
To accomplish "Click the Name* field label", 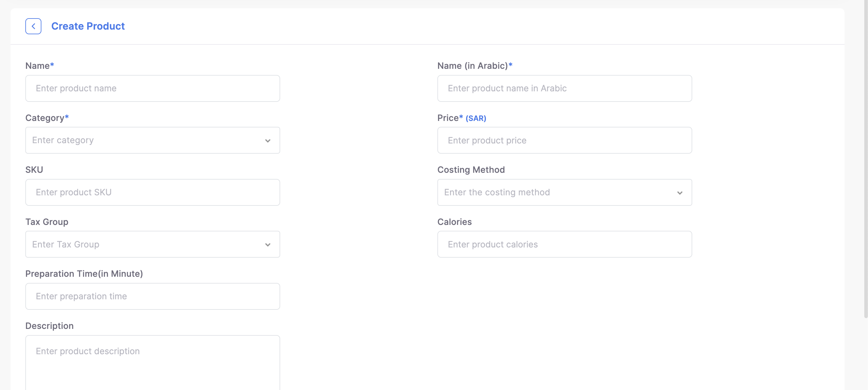I will pyautogui.click(x=40, y=66).
